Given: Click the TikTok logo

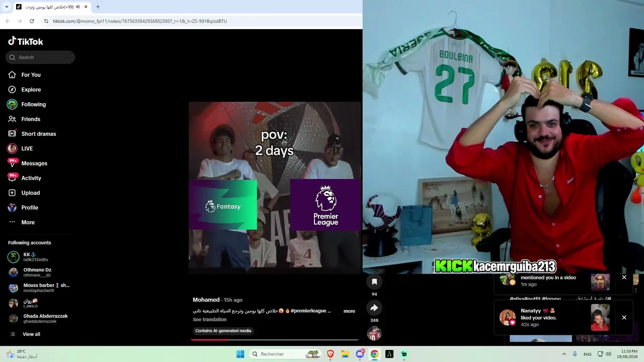Looking at the screenshot, I should tap(26, 41).
